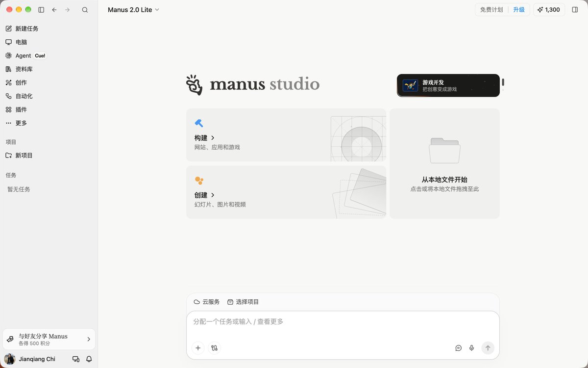Open the 资料库 library section

click(x=49, y=69)
